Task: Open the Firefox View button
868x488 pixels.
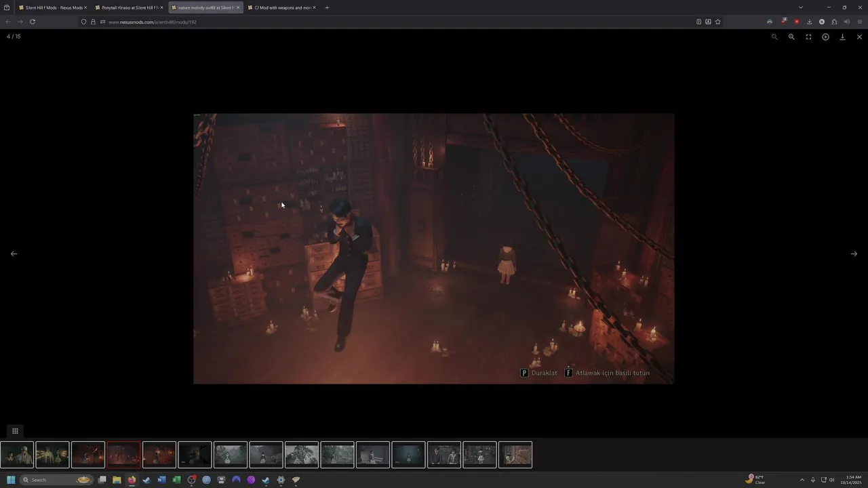Action: (x=7, y=7)
